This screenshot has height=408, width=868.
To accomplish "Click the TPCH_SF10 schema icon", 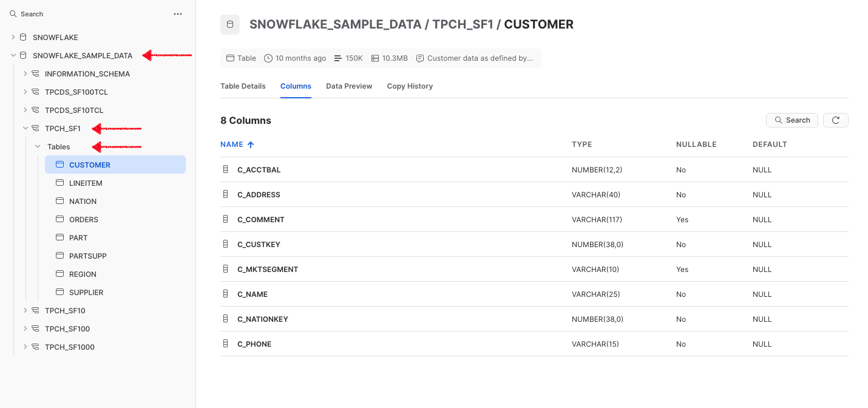I will coord(35,310).
